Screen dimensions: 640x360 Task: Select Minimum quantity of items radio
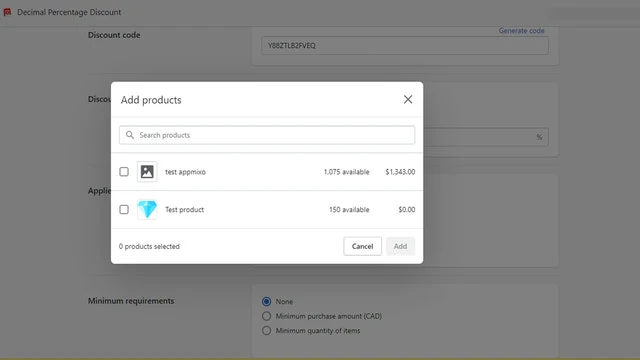(x=267, y=331)
